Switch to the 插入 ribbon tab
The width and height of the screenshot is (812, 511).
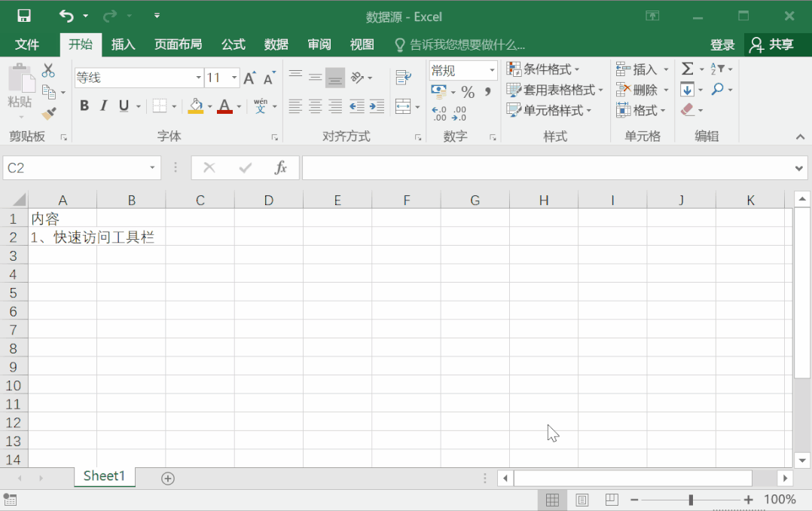123,44
